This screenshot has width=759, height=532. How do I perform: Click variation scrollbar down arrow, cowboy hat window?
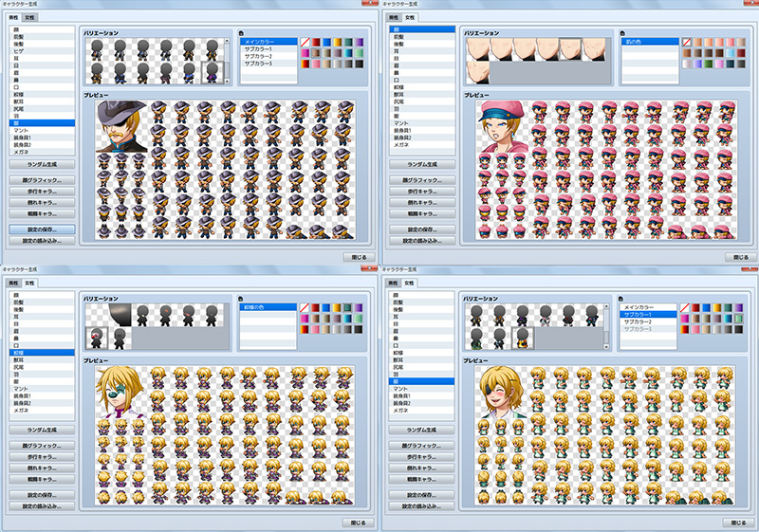(x=227, y=82)
